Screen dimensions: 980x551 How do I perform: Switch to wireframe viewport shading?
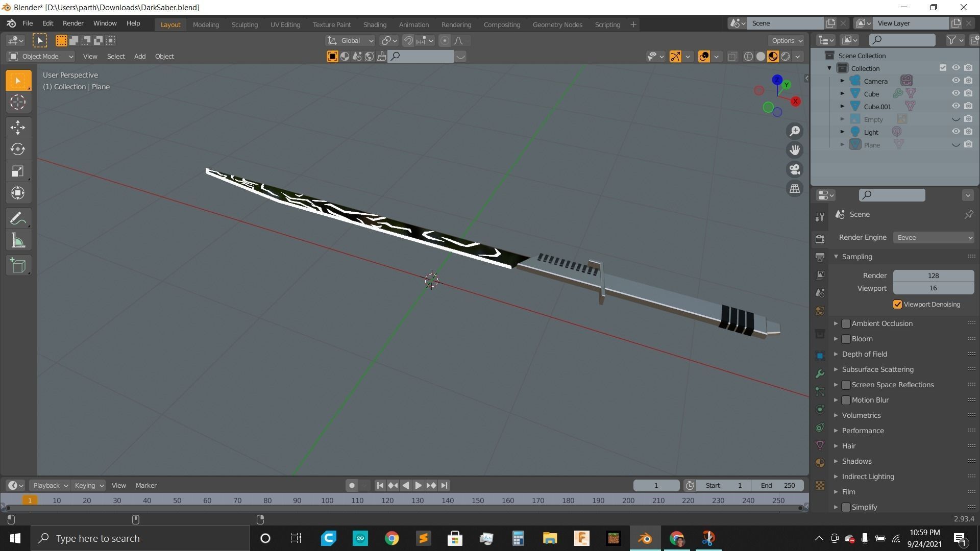tap(748, 57)
